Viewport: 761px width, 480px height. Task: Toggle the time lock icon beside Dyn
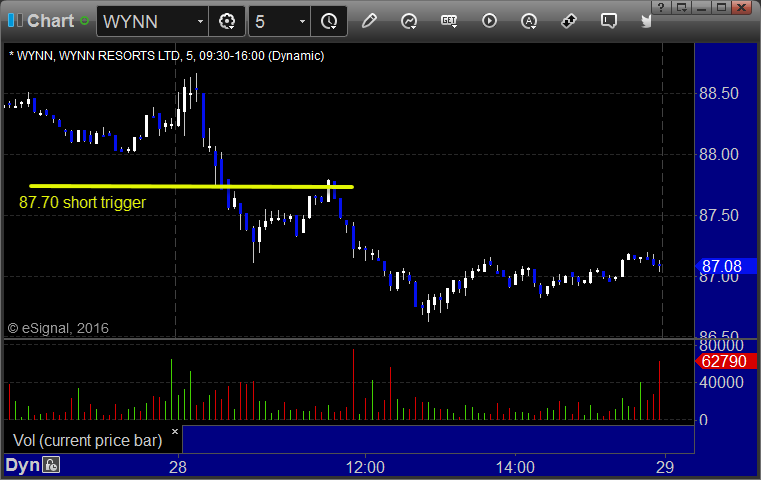pyautogui.click(x=51, y=465)
